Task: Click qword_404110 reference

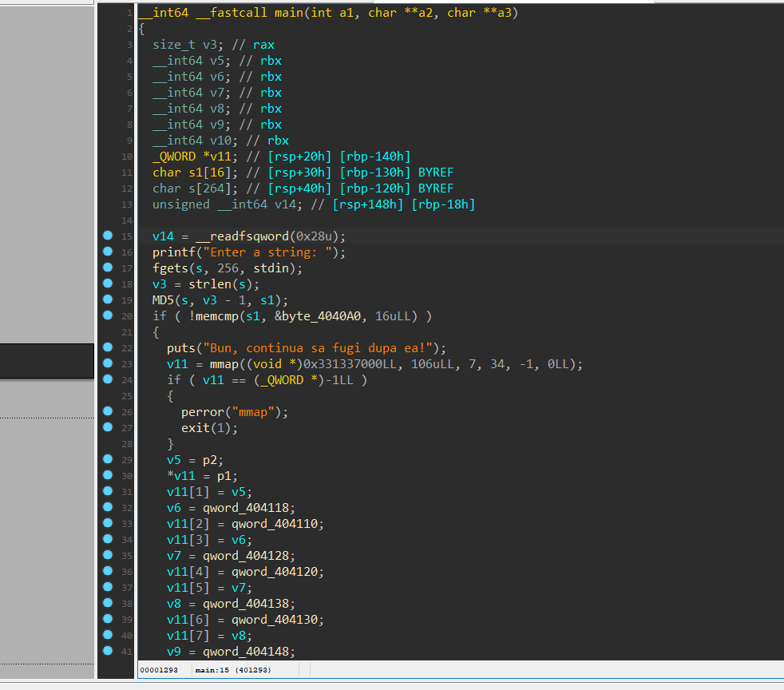Action: (275, 524)
